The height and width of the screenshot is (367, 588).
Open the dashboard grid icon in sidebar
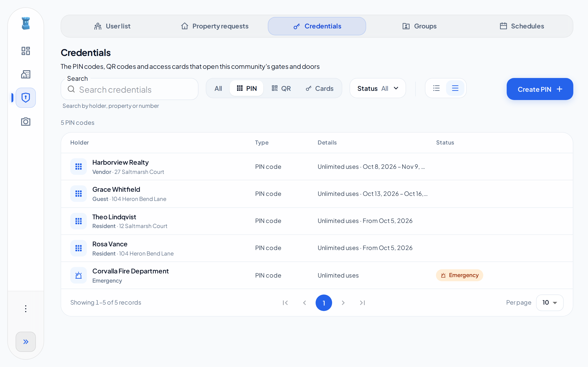coord(25,51)
